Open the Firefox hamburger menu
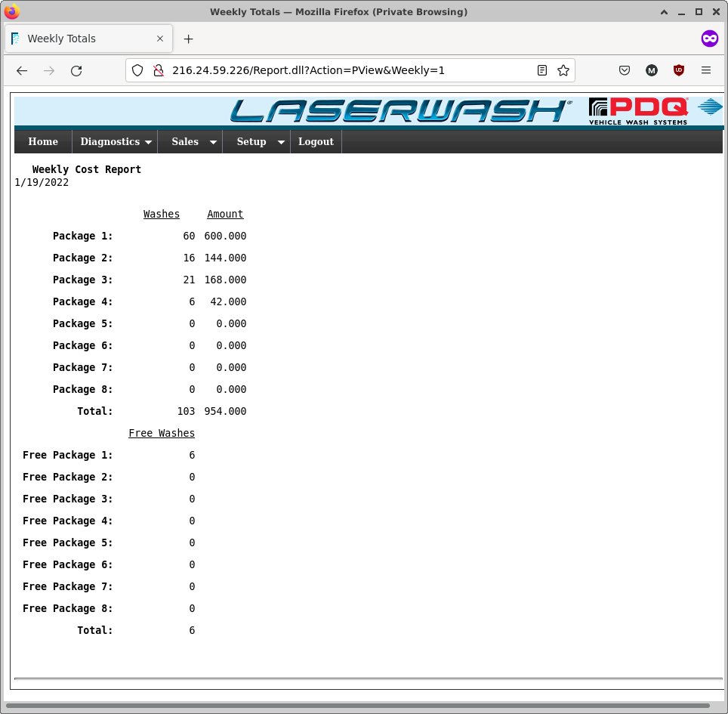The image size is (728, 714). [705, 70]
